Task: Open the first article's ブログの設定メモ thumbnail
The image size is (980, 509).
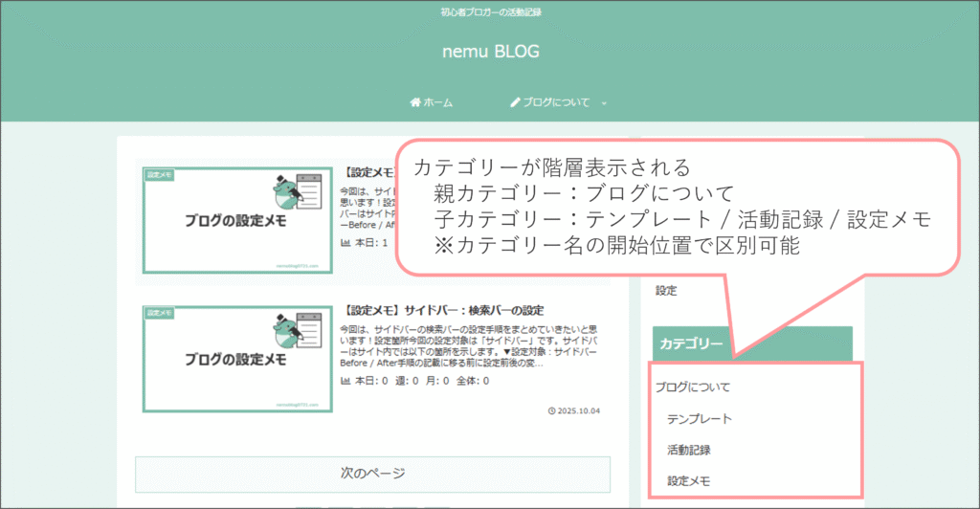Action: 236,221
